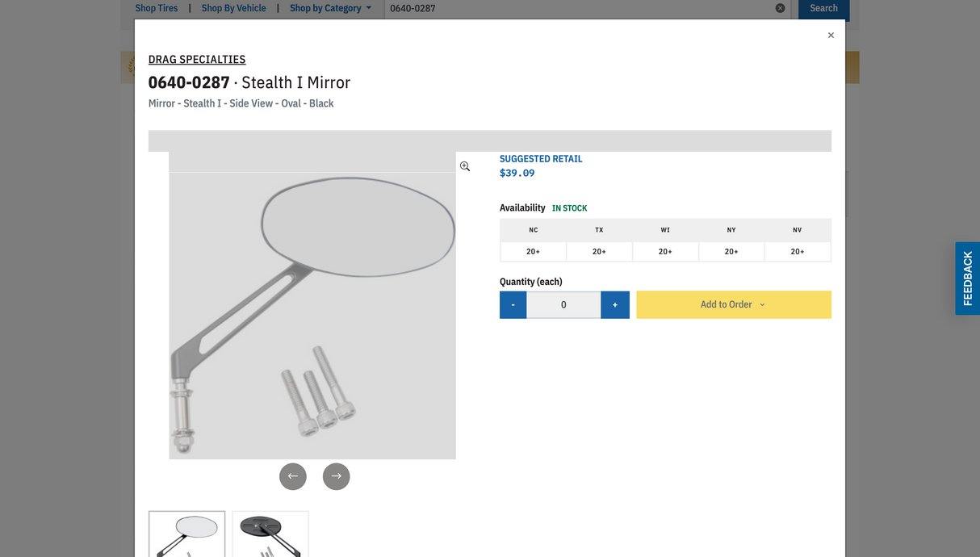Go to next product image arrow
Screen dimensions: 980x557
[337, 476]
